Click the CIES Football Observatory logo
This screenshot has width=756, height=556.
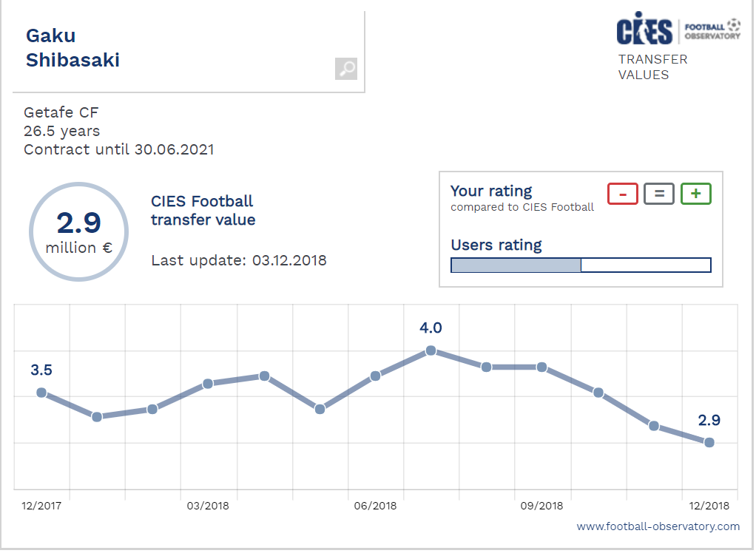[x=678, y=30]
